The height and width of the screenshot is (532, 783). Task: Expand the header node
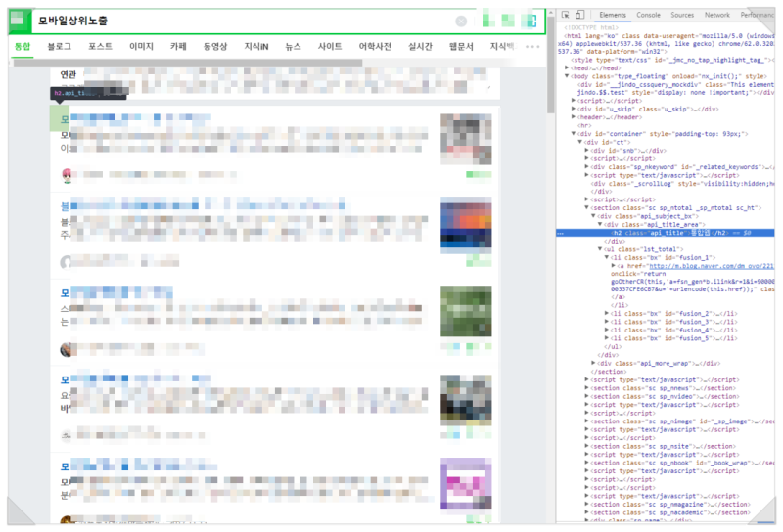click(x=574, y=117)
